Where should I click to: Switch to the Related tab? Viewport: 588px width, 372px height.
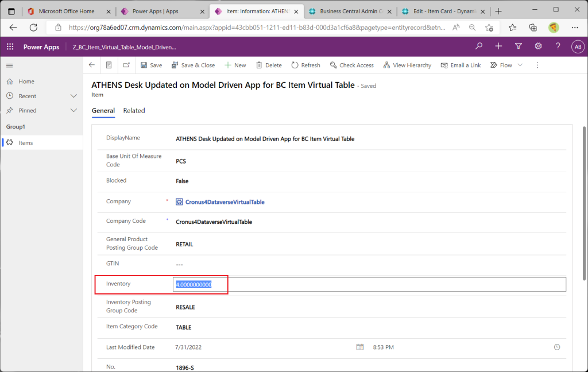[x=134, y=111]
